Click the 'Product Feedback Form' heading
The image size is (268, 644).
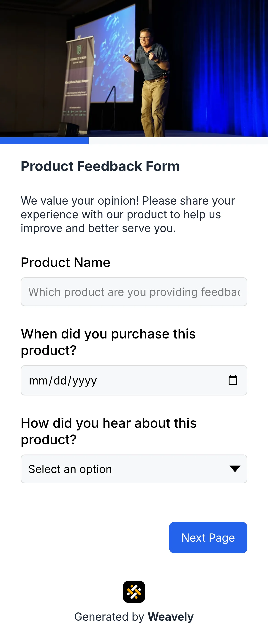click(100, 166)
